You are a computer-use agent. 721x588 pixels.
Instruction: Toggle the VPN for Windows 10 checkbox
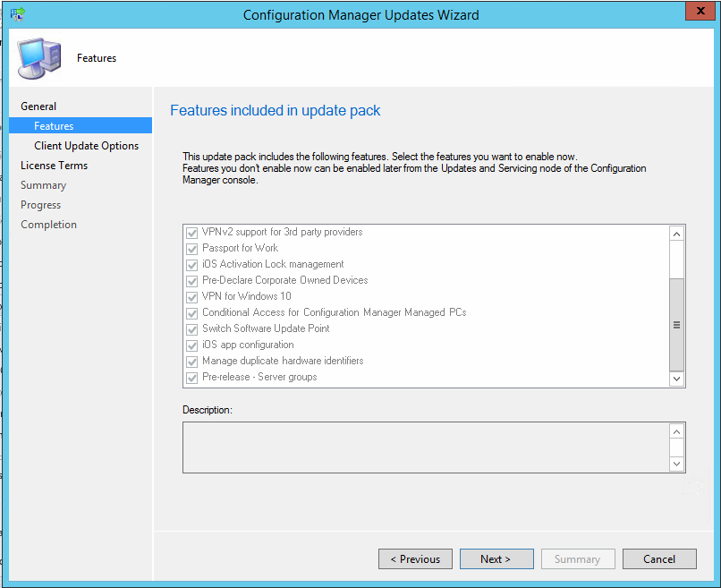pyautogui.click(x=191, y=297)
